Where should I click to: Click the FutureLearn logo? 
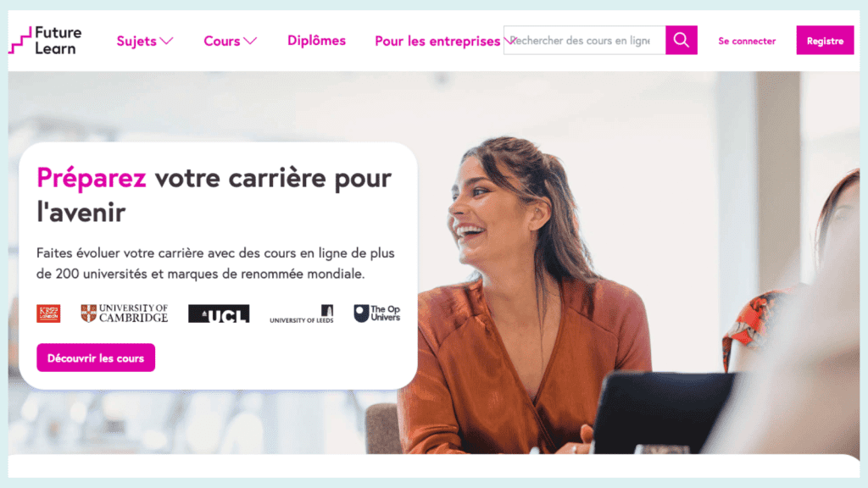46,41
